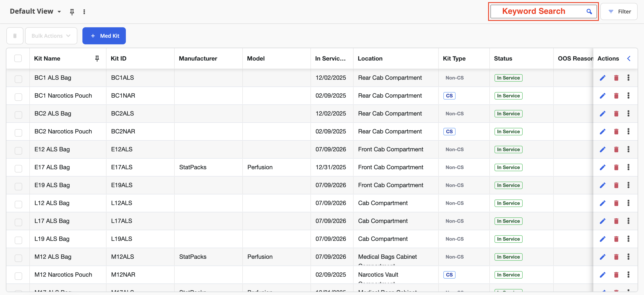Click StatPacks in M12 ALS Bag row
The height and width of the screenshot is (295, 644).
tap(193, 257)
